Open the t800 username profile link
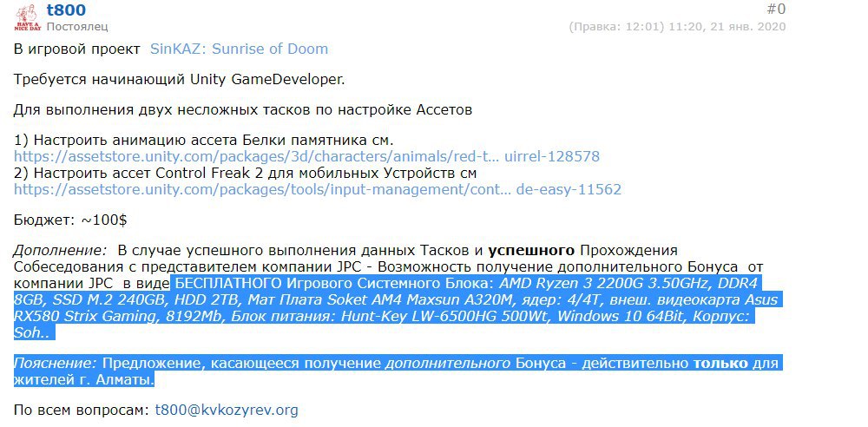The height and width of the screenshot is (427, 868). coord(66,10)
